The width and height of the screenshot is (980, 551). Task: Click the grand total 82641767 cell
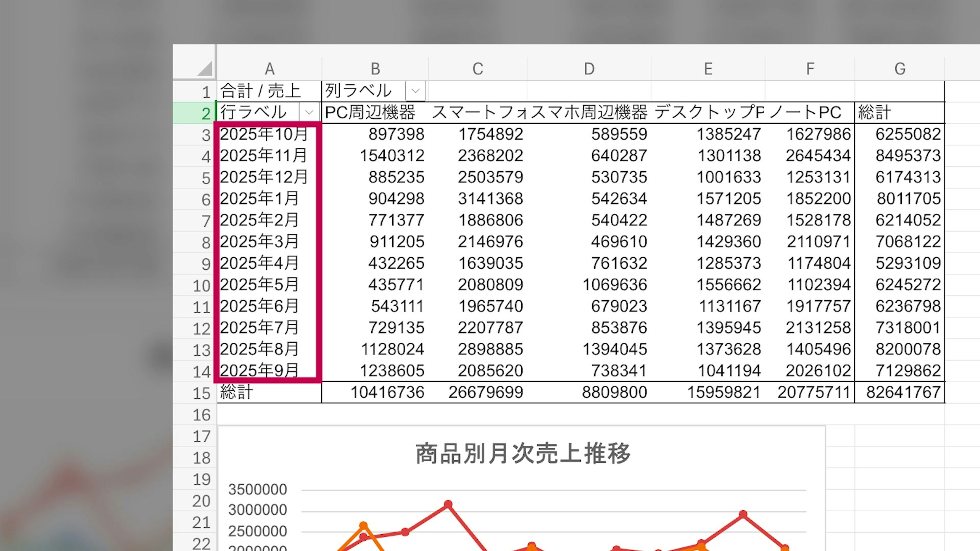903,392
